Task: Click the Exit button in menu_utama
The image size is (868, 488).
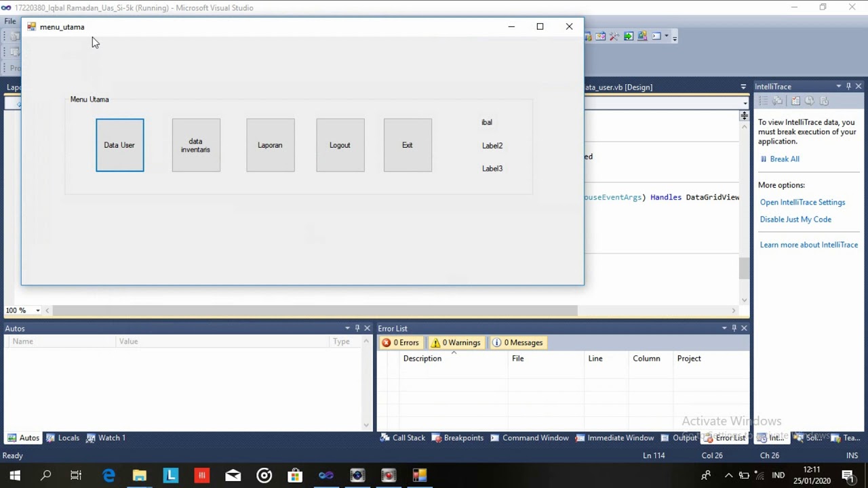Action: point(408,145)
